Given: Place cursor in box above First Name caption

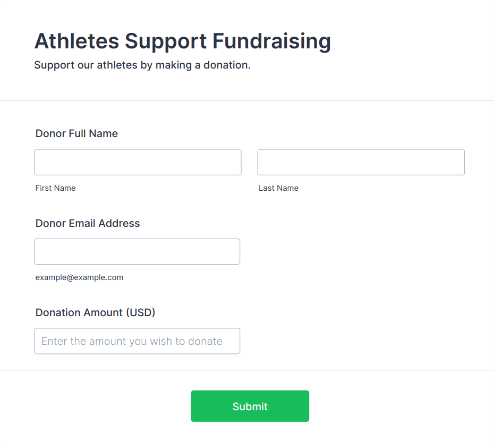Looking at the screenshot, I should click(x=138, y=162).
